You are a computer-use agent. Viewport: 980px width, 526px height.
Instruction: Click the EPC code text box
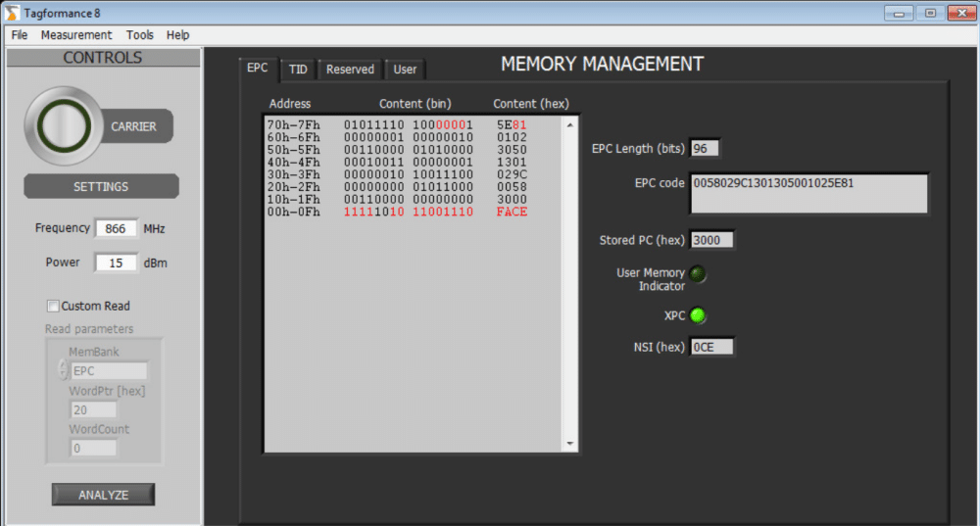(809, 194)
